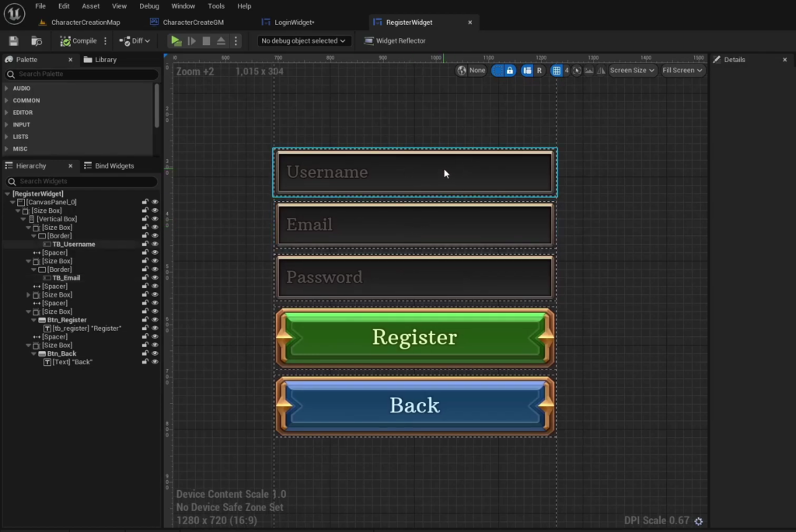The image size is (796, 532).
Task: Collapse the RegisterWidget root tree node
Action: point(7,193)
